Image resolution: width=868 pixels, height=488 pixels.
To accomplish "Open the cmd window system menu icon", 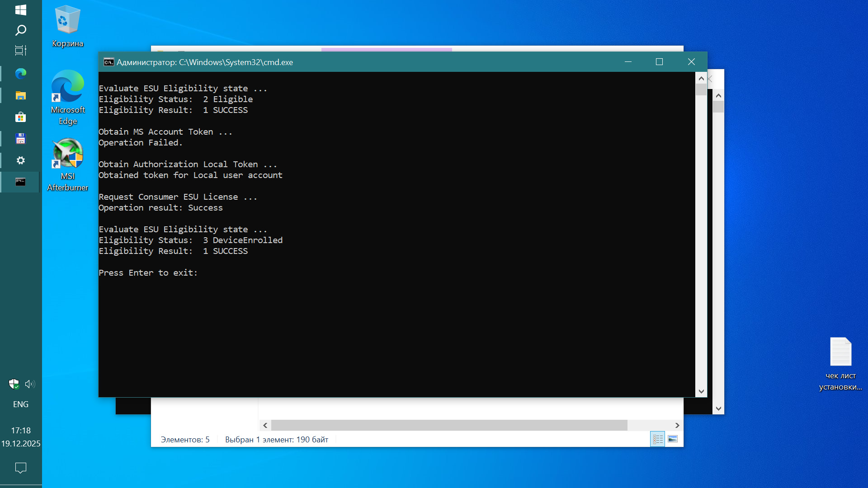I will tap(108, 62).
